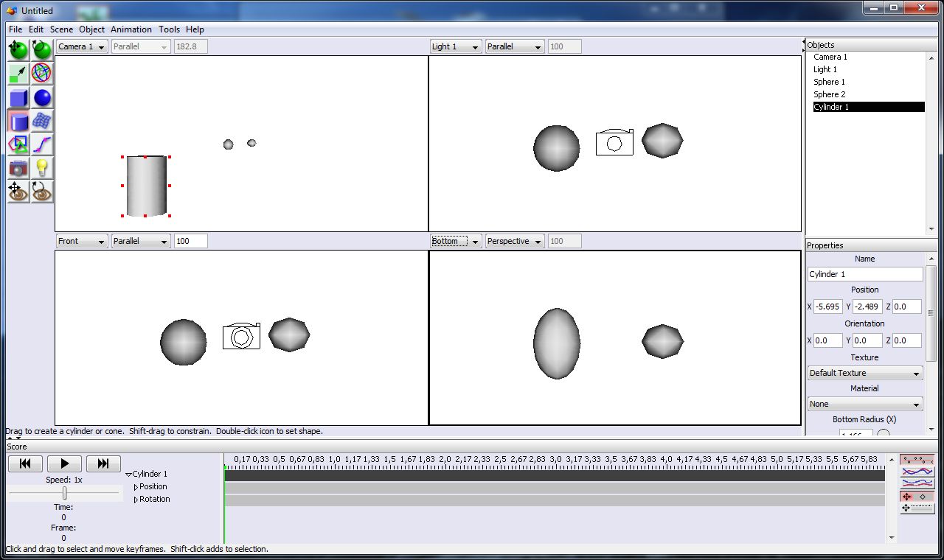Choose the Create Curve tool
944x560 pixels.
pyautogui.click(x=42, y=144)
